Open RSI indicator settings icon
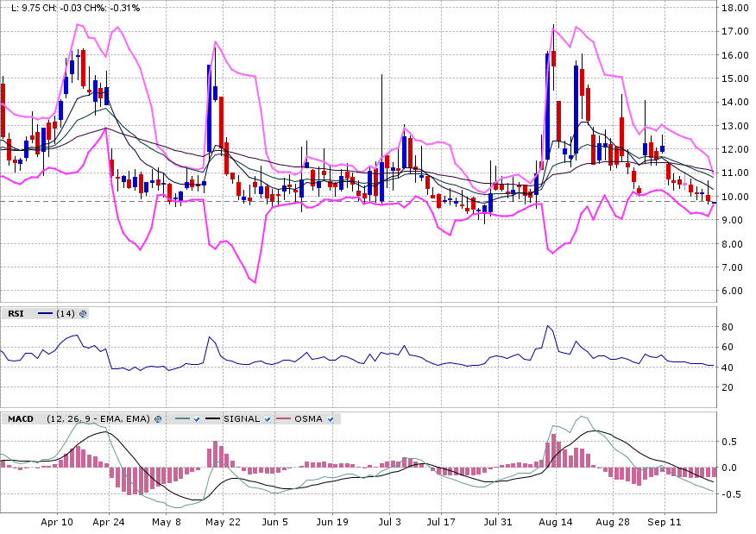This screenshot has width=756, height=534. pos(84,314)
